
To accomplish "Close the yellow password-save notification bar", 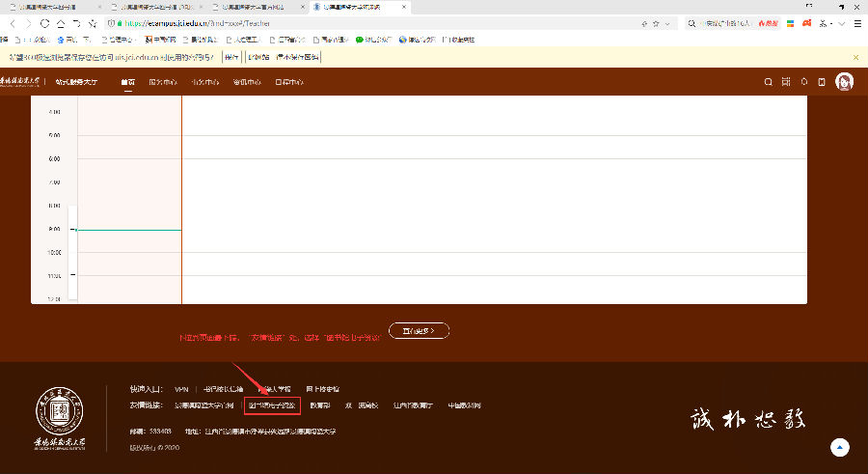I will [855, 57].
